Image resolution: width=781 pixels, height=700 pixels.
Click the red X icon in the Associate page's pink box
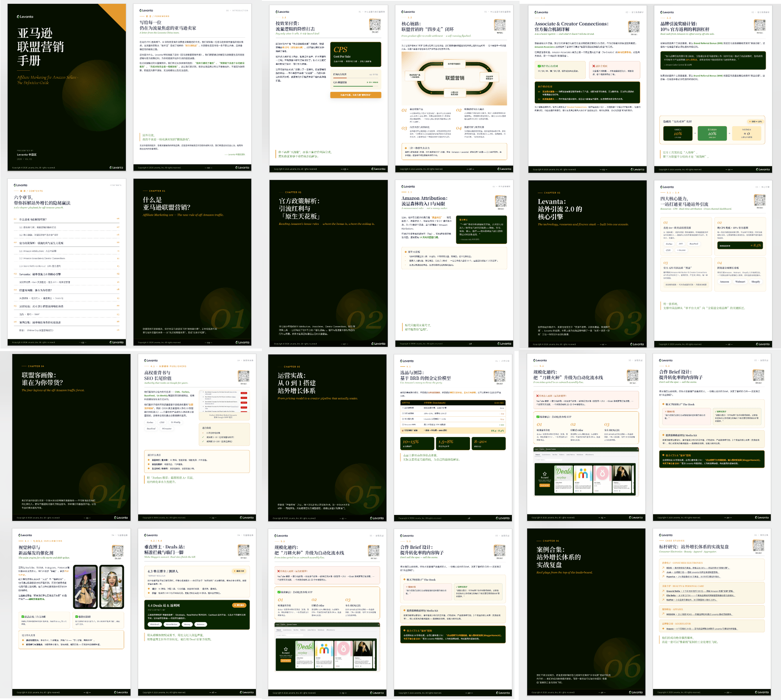pyautogui.click(x=594, y=66)
